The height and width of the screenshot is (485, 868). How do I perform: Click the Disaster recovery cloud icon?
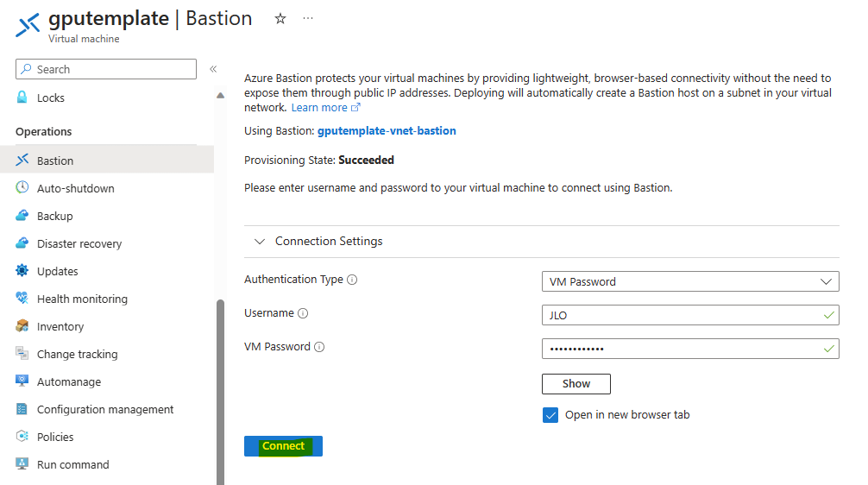22,243
